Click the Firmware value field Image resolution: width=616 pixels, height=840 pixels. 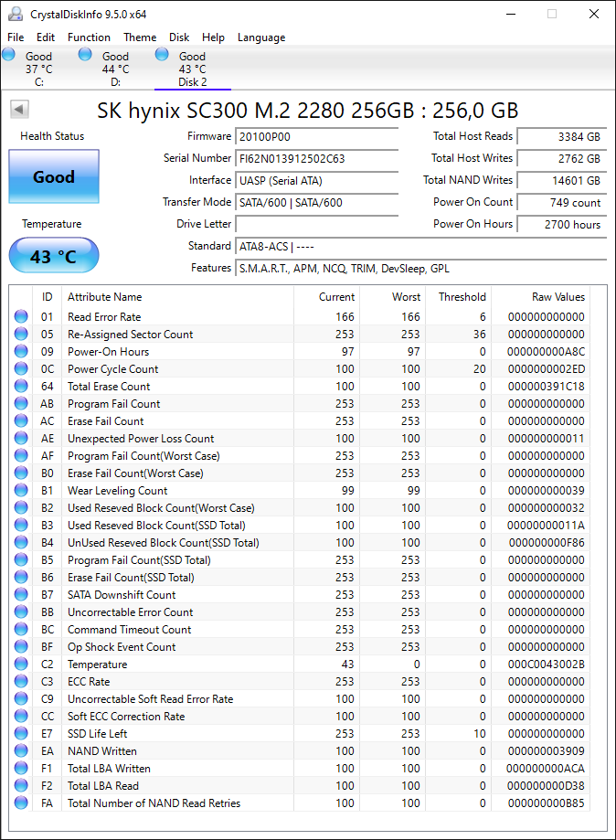[x=316, y=136]
